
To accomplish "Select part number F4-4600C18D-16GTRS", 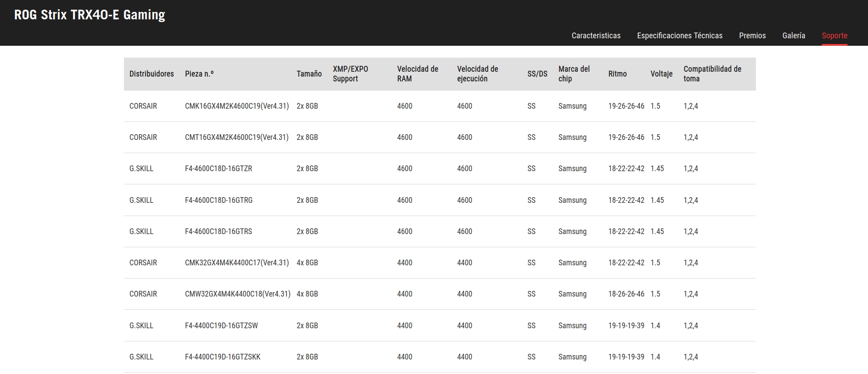I will (218, 231).
